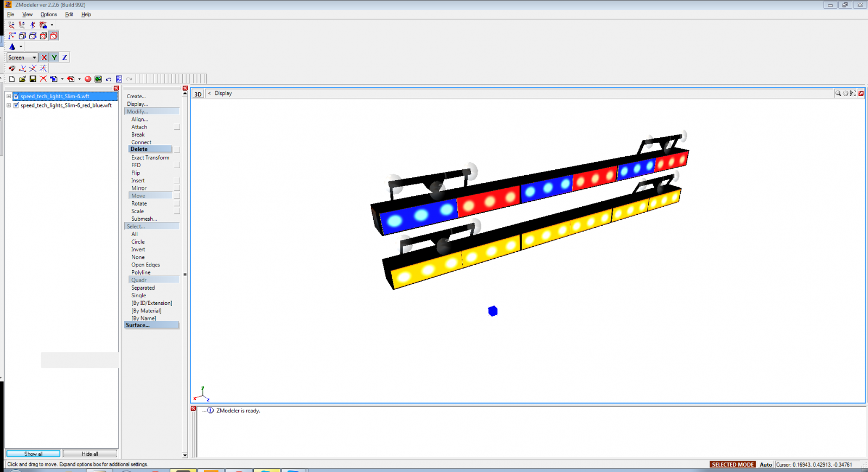Open a file with the folder icon

click(22, 79)
